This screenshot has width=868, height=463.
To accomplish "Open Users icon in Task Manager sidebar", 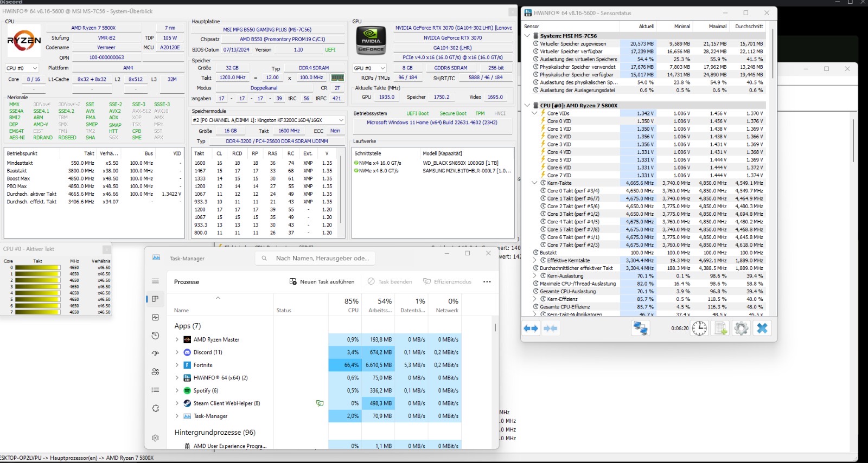I will pos(155,372).
